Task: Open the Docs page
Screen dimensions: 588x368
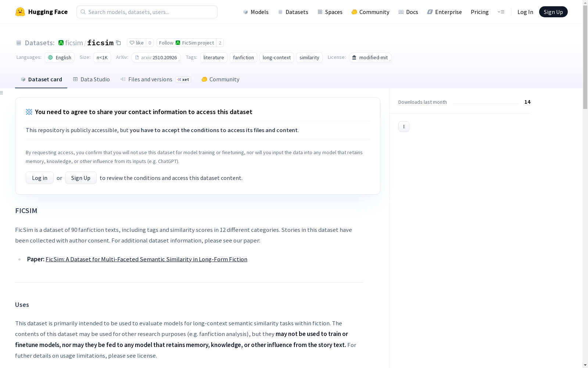Action: tap(408, 12)
